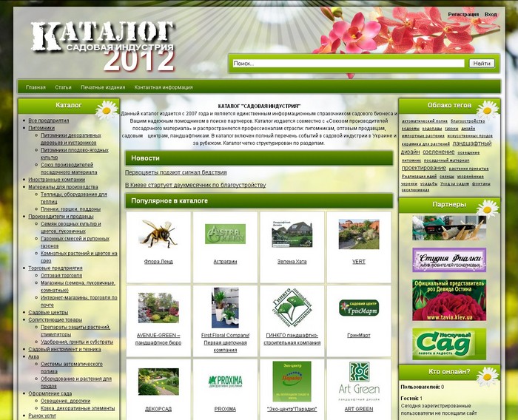518x420 pixels.
Task: Click the проектирование tag
Action: tap(423, 168)
